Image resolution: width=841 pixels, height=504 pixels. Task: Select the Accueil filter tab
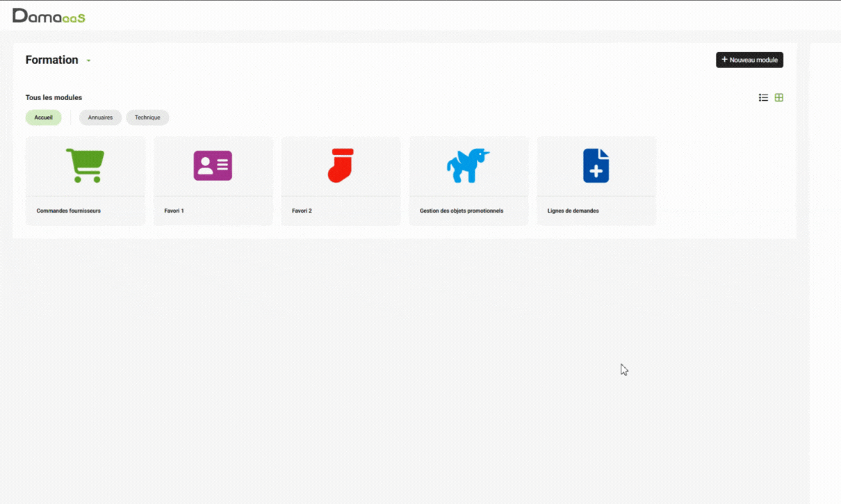tap(43, 117)
